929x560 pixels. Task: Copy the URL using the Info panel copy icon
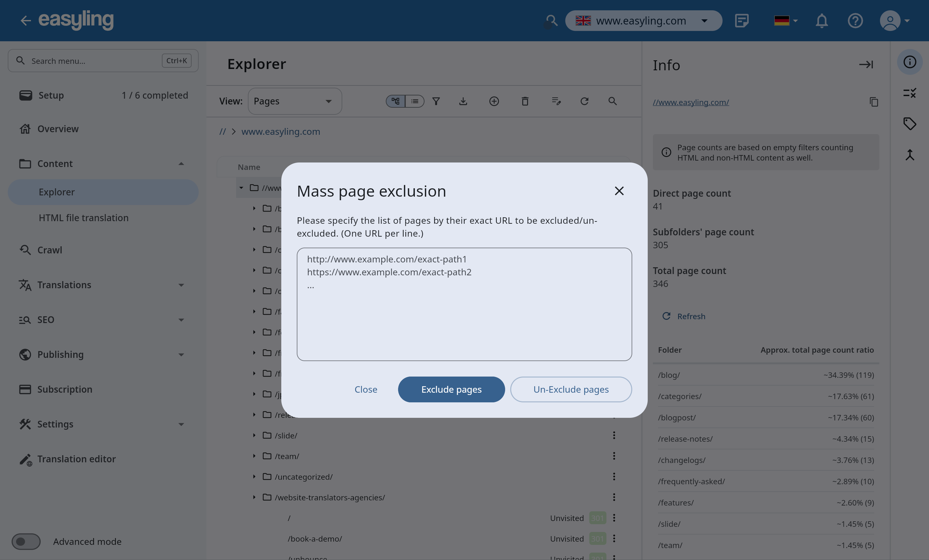point(874,102)
